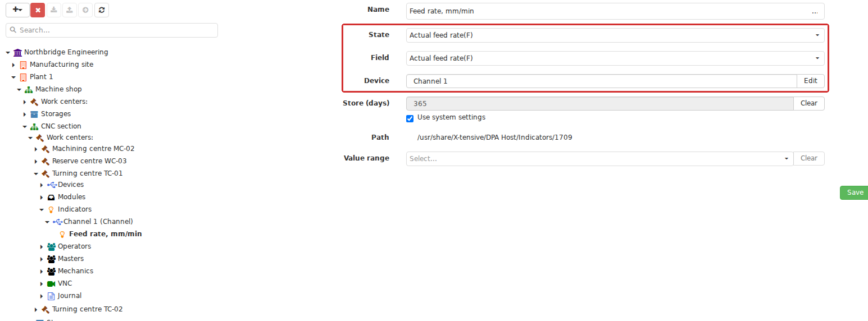
Task: Click the Feed rate lightbulb icon
Action: coord(62,234)
